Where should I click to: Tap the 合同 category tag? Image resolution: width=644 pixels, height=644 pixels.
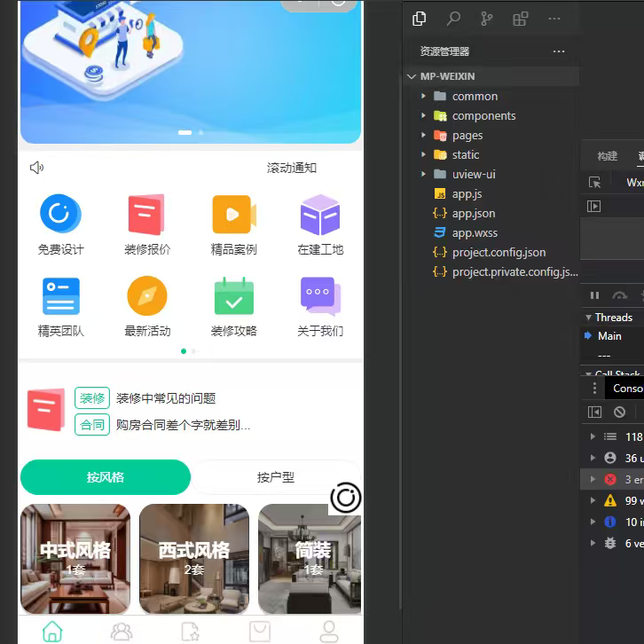92,425
